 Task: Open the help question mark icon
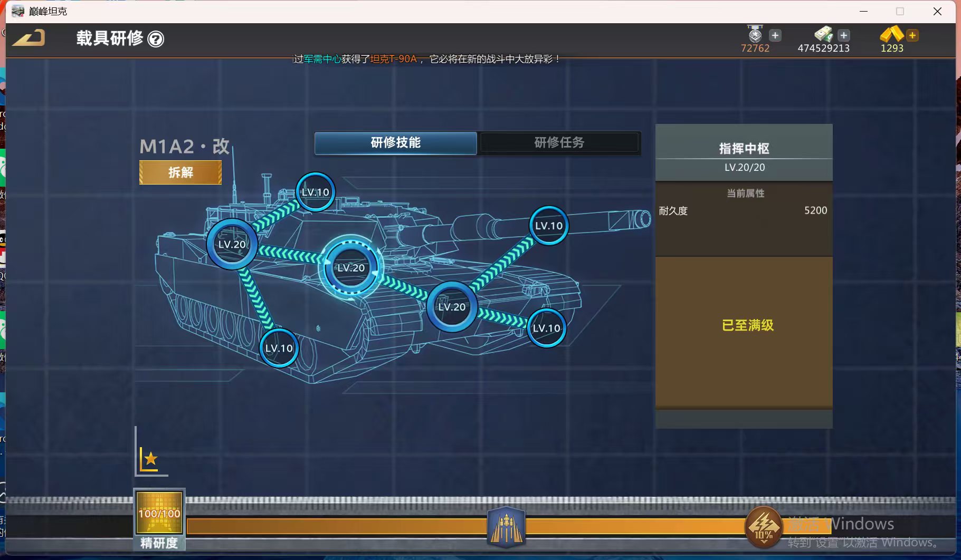tap(156, 39)
